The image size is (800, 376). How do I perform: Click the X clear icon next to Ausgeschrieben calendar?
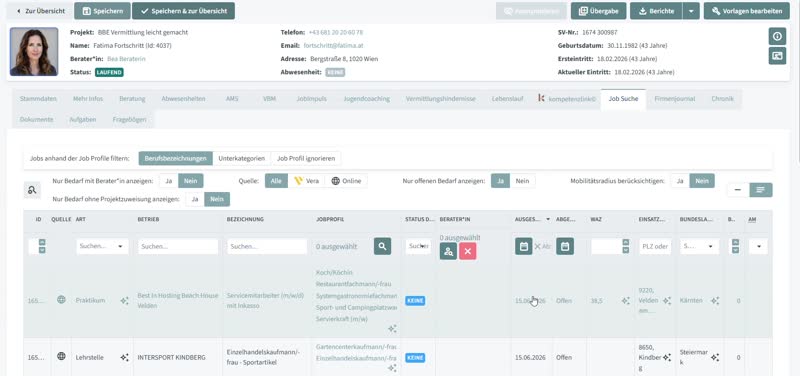[537, 246]
